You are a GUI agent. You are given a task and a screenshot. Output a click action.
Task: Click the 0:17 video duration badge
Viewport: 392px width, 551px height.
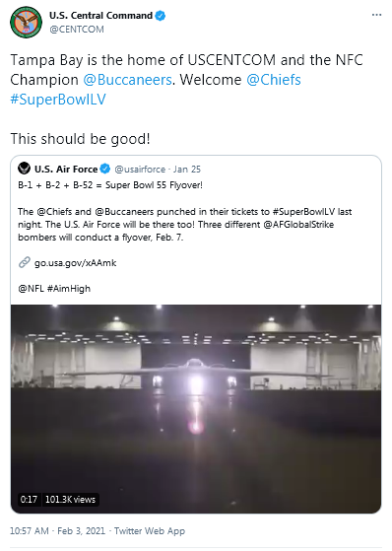click(x=29, y=500)
